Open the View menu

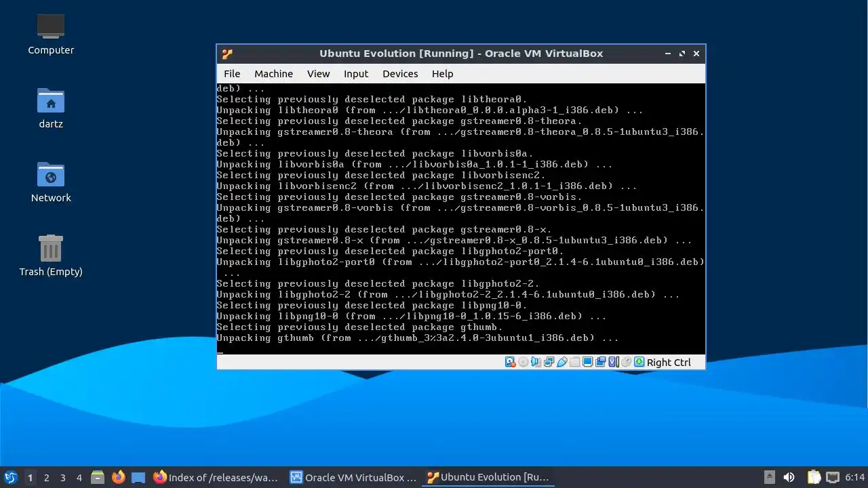pyautogui.click(x=318, y=74)
